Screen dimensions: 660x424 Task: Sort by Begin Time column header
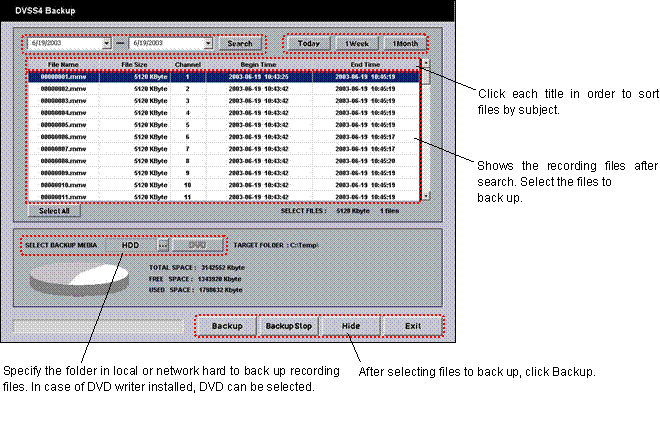[259, 65]
